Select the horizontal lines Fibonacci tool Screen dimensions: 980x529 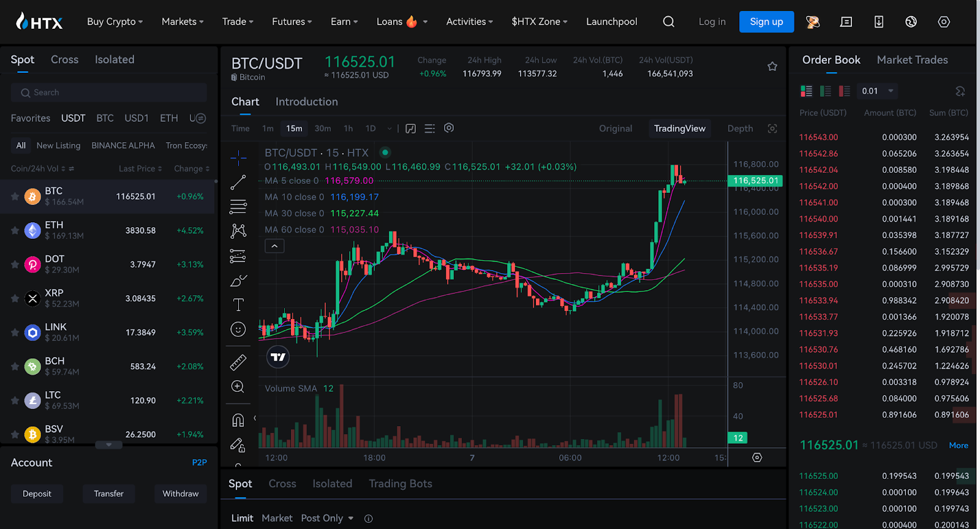(238, 206)
